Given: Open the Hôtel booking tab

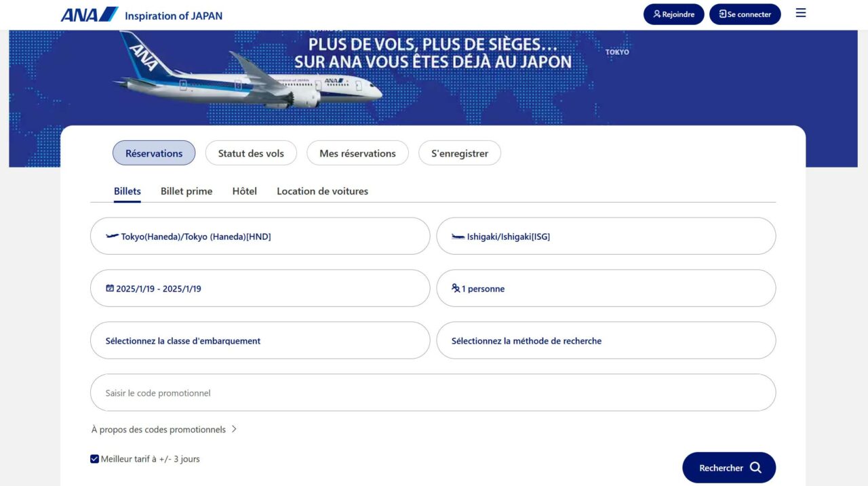Looking at the screenshot, I should click(244, 191).
